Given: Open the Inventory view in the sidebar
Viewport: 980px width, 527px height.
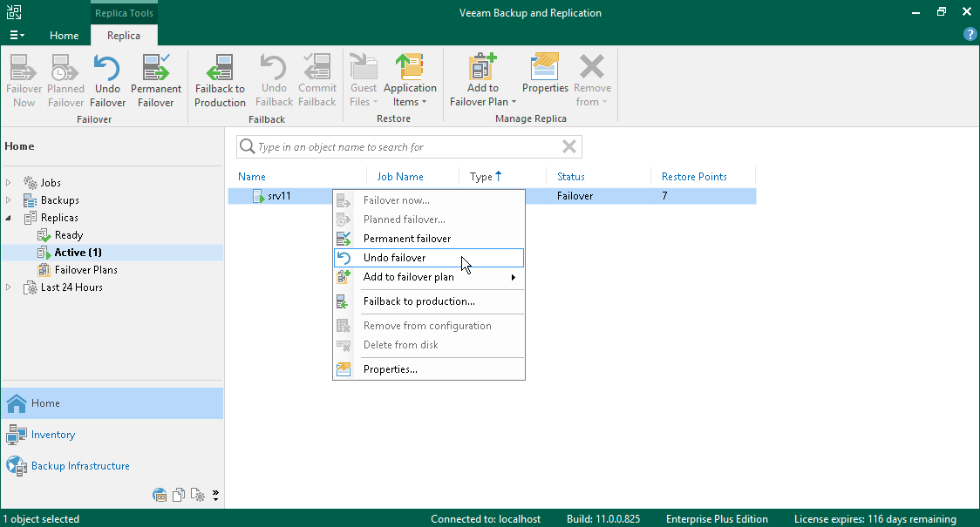Looking at the screenshot, I should coord(53,435).
